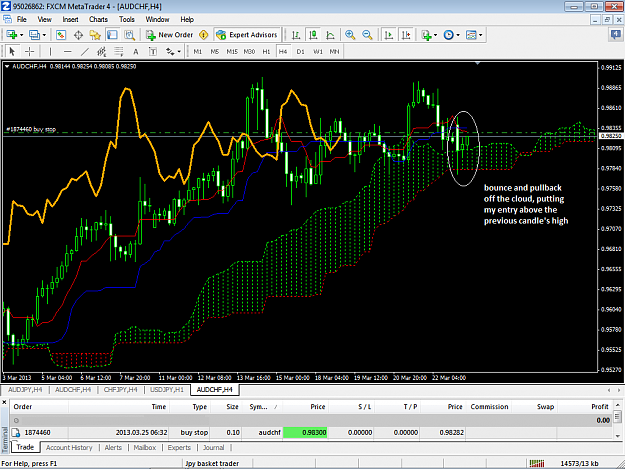Switch chart to Candlesticks
Viewport: 625px width, 469px height.
click(x=313, y=35)
